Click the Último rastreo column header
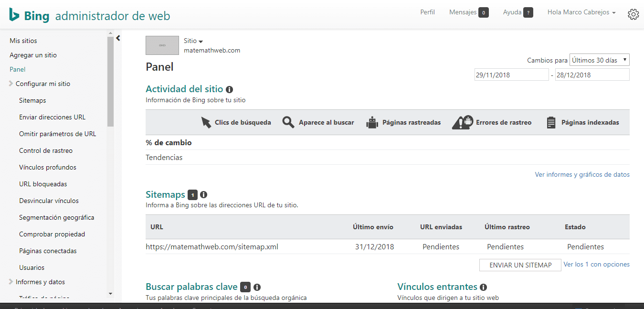This screenshot has width=644, height=309. pos(507,227)
